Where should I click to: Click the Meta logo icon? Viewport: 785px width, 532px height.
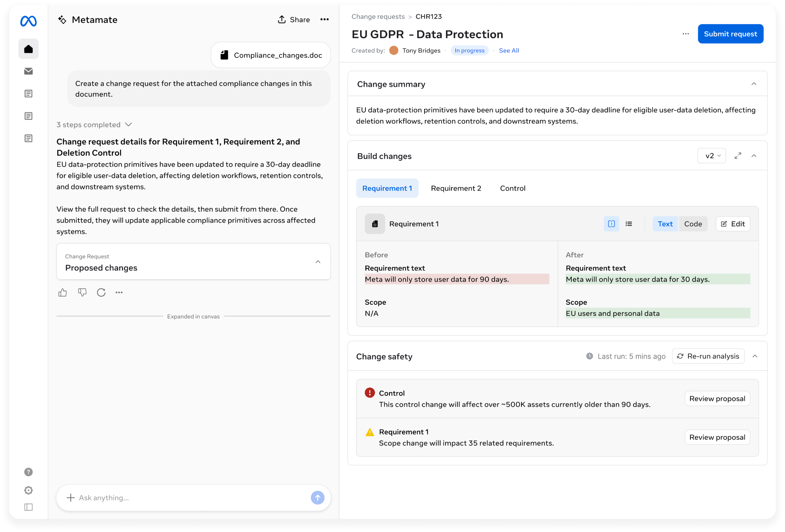[x=28, y=21]
